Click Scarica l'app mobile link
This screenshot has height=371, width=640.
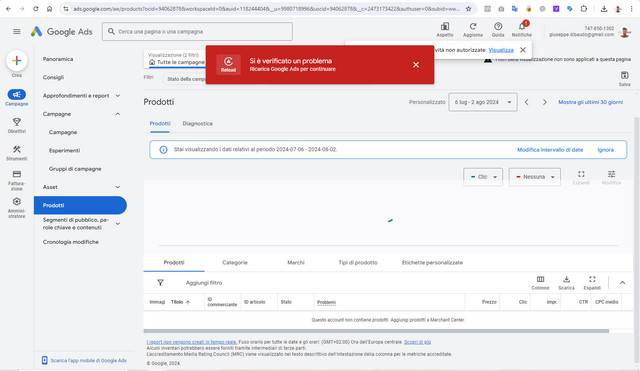89,360
